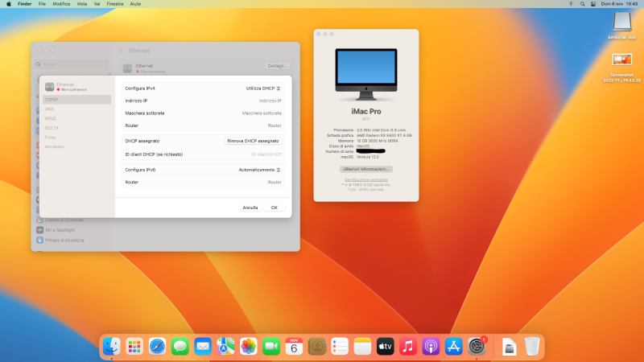Open Mail app in the Dock

pos(203,347)
